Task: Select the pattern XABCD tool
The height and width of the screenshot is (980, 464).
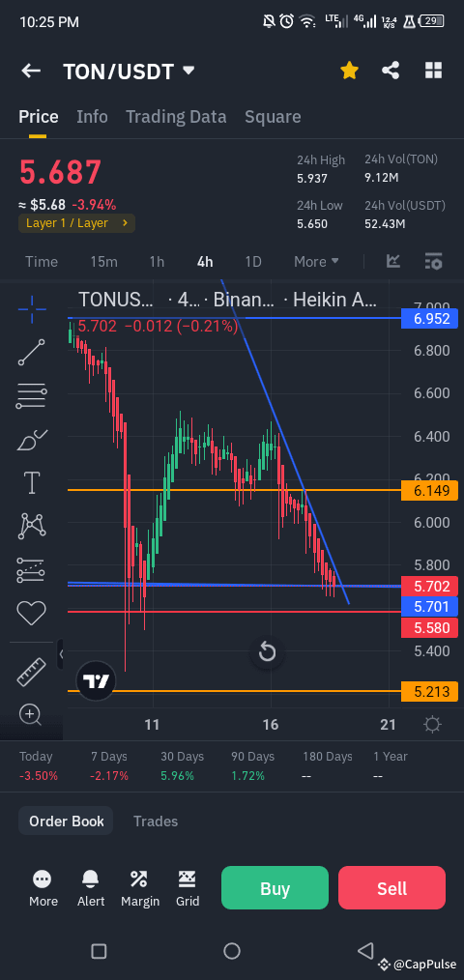Action: (31, 526)
